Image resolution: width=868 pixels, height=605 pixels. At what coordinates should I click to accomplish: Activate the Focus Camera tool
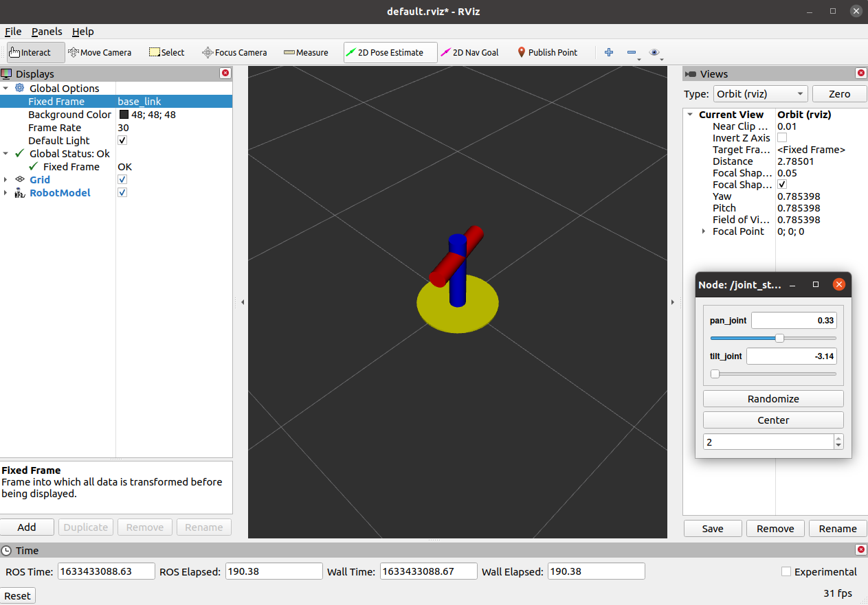pyautogui.click(x=234, y=52)
